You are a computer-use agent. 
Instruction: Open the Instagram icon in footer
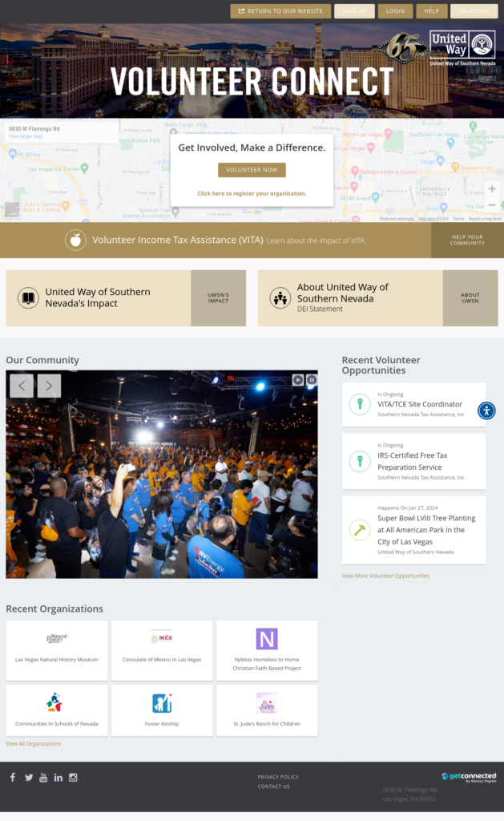tap(73, 778)
